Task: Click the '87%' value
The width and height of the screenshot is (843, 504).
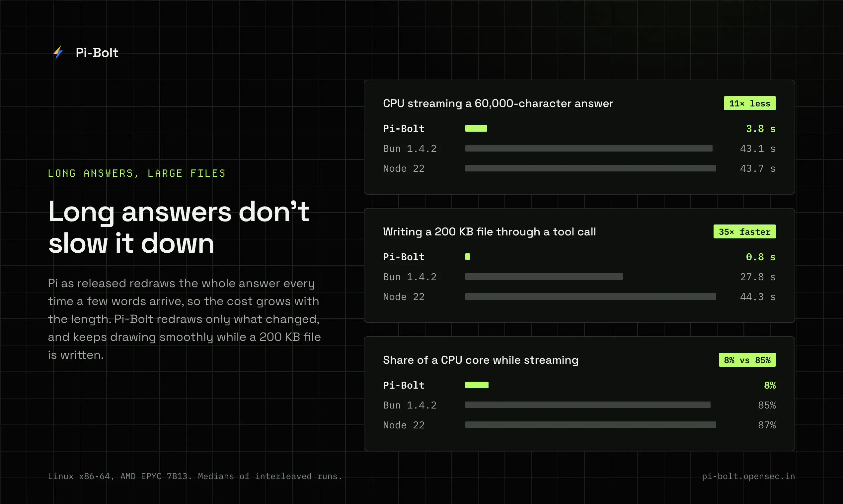Action: (x=767, y=425)
